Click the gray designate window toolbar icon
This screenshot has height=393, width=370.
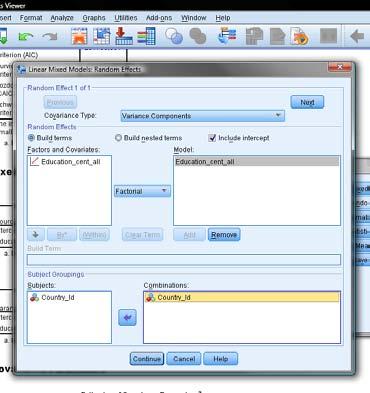click(254, 36)
